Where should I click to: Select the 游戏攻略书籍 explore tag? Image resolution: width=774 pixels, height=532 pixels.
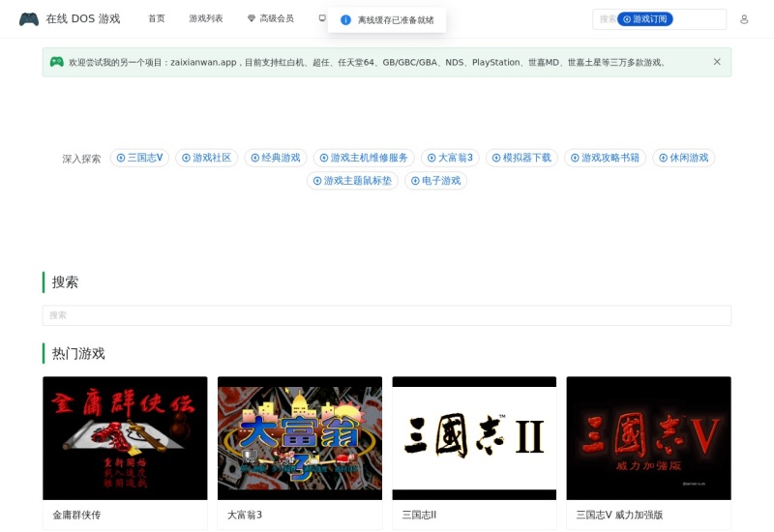coord(606,158)
